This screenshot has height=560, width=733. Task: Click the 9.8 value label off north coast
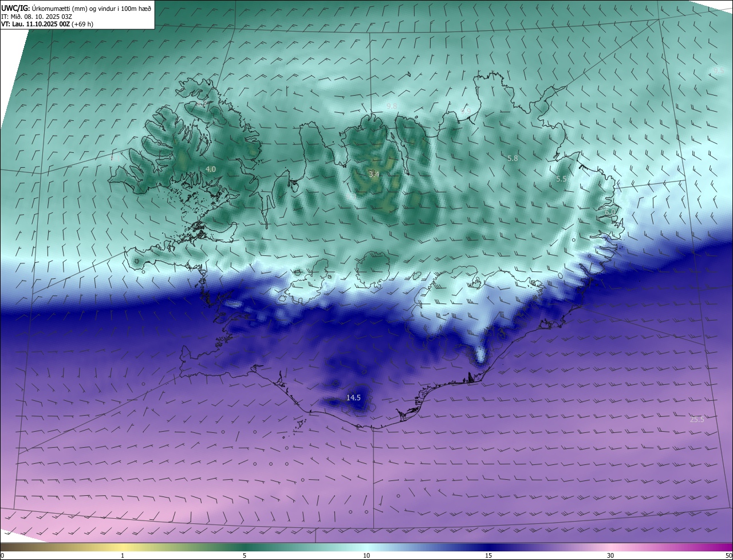[392, 107]
